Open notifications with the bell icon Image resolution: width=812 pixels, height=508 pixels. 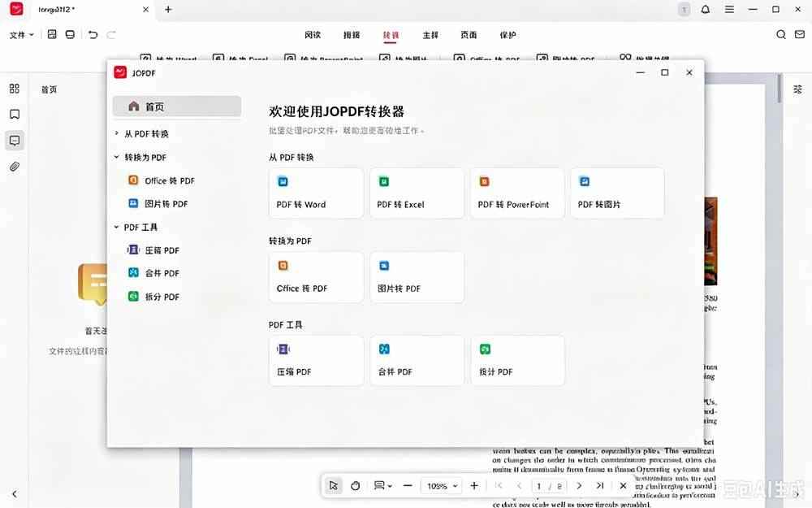pos(706,9)
